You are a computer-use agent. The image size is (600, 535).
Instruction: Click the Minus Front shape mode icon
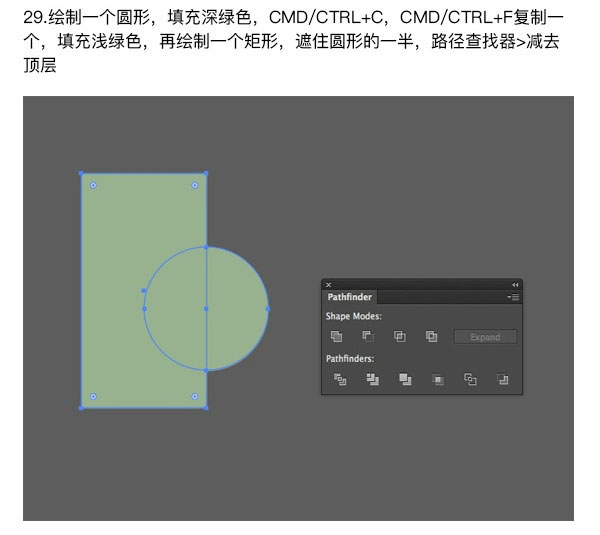(368, 336)
